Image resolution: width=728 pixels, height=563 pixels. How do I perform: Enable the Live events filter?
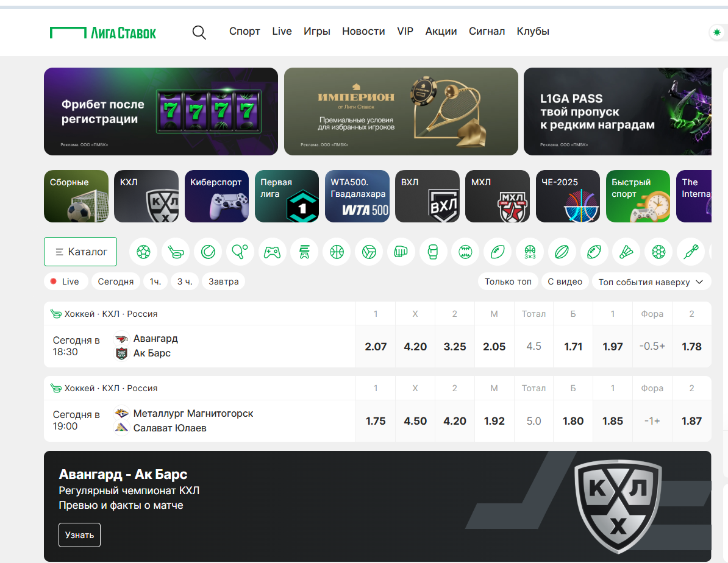[65, 281]
